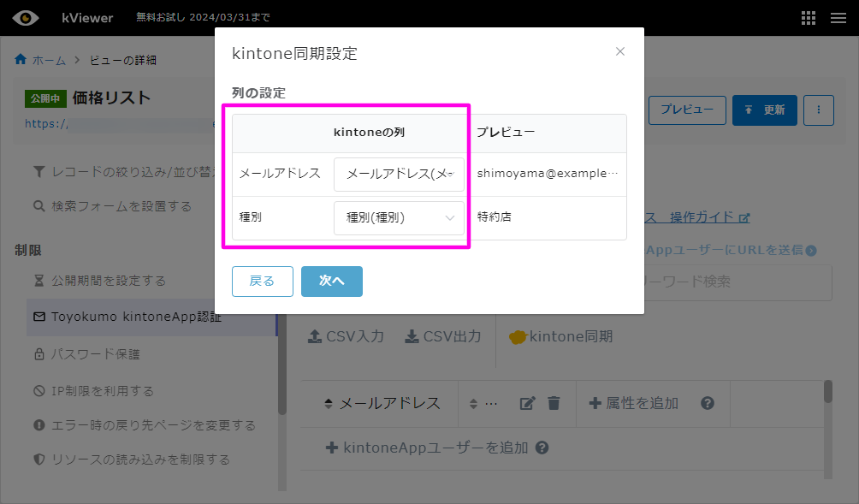Screen dimensions: 859x504
Task: Click the prohibition icon beside IP制限を利用する
Action: click(x=39, y=391)
